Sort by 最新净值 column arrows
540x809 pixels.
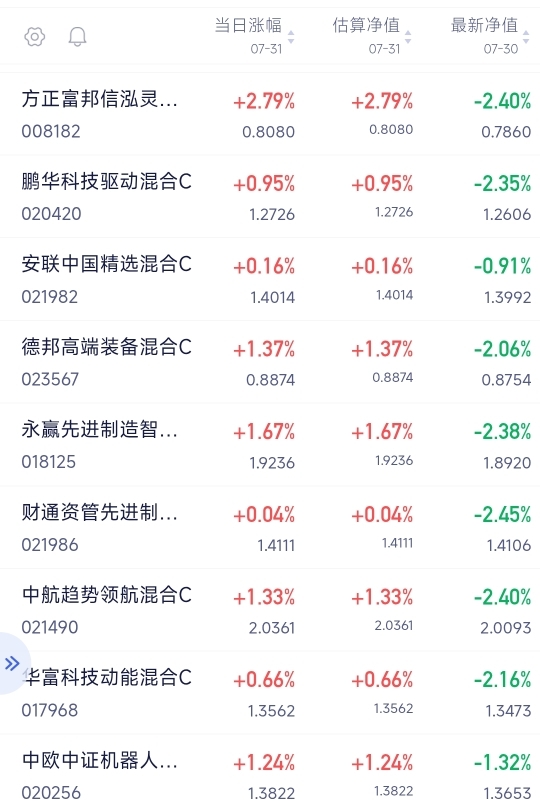coord(526,37)
